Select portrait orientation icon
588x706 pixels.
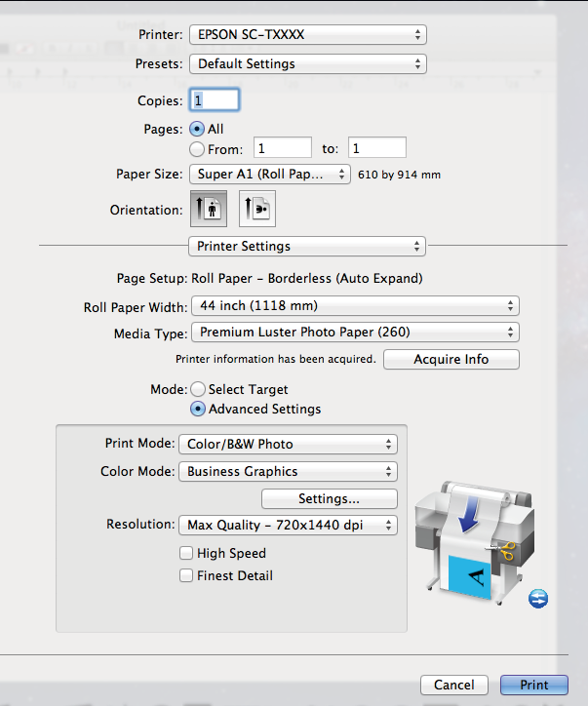pos(209,209)
